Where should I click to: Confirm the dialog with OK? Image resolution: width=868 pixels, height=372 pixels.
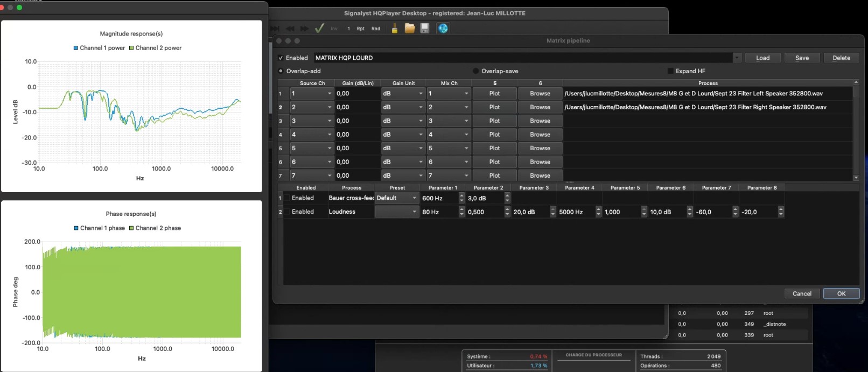coord(842,293)
